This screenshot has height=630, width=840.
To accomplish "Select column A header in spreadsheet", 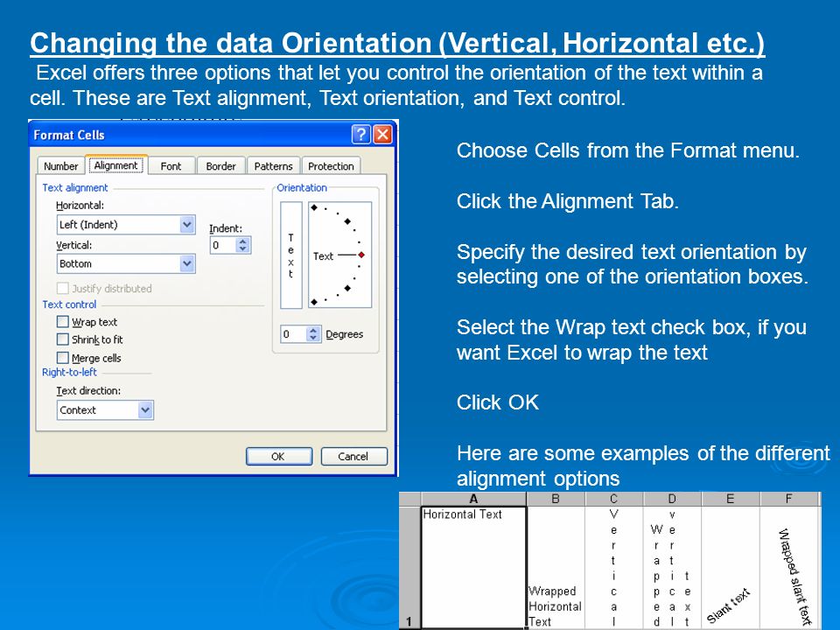I will [473, 500].
